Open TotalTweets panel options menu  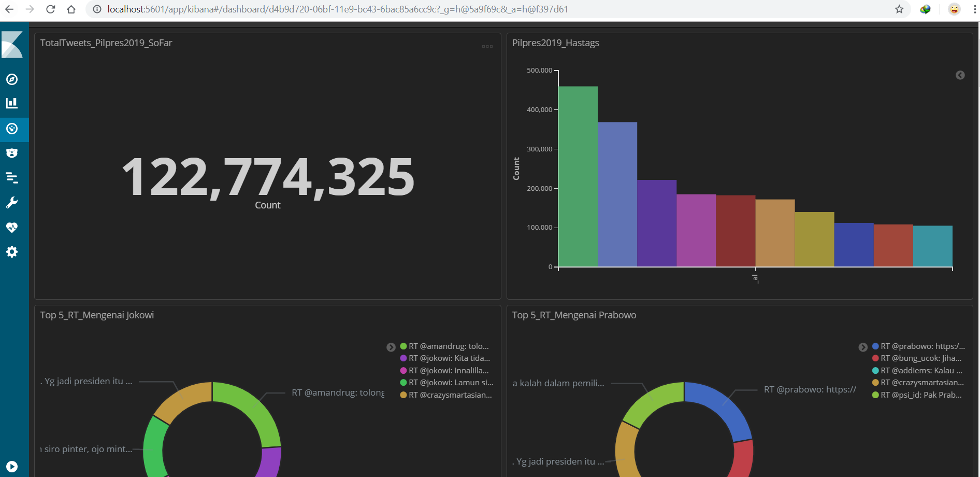pos(487,47)
